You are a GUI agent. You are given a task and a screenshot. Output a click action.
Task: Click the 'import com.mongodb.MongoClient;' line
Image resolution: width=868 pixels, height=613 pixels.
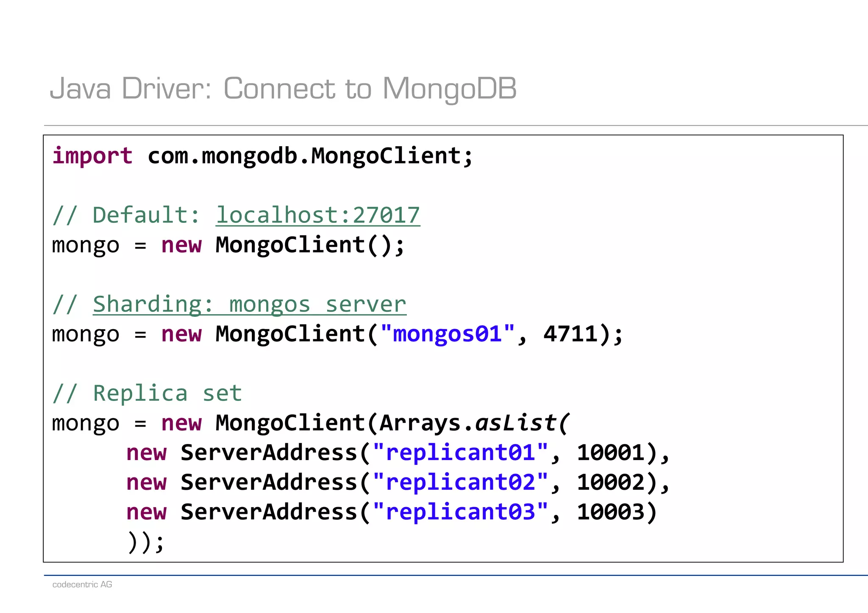pos(262,156)
